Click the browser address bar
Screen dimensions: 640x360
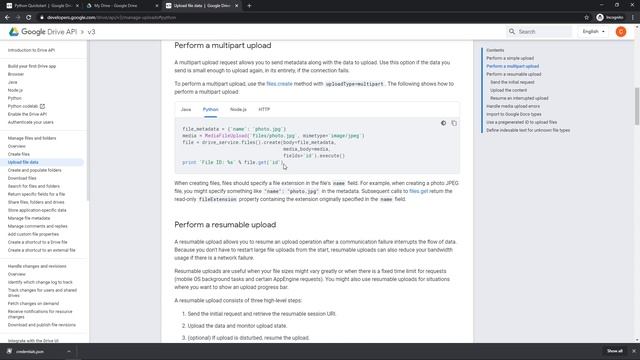(x=310, y=18)
